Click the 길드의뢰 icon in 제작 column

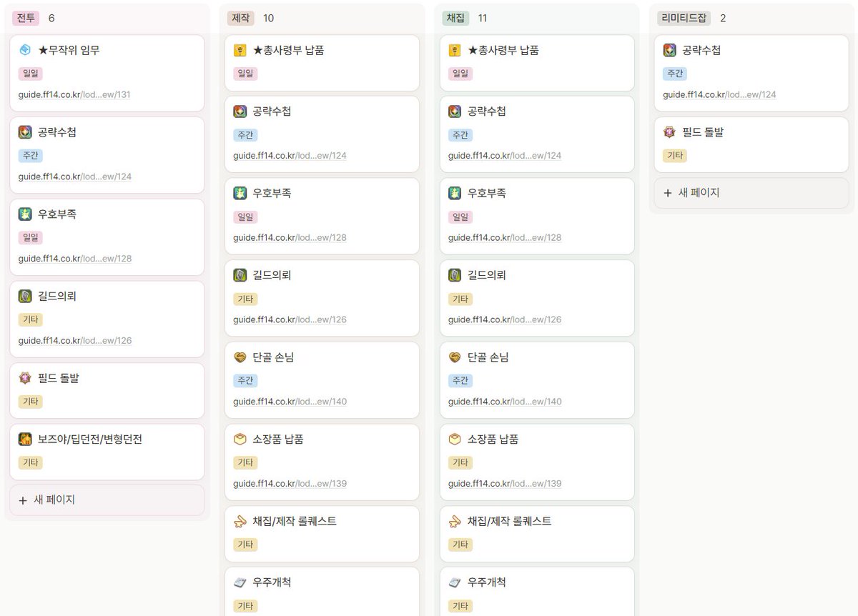point(240,275)
